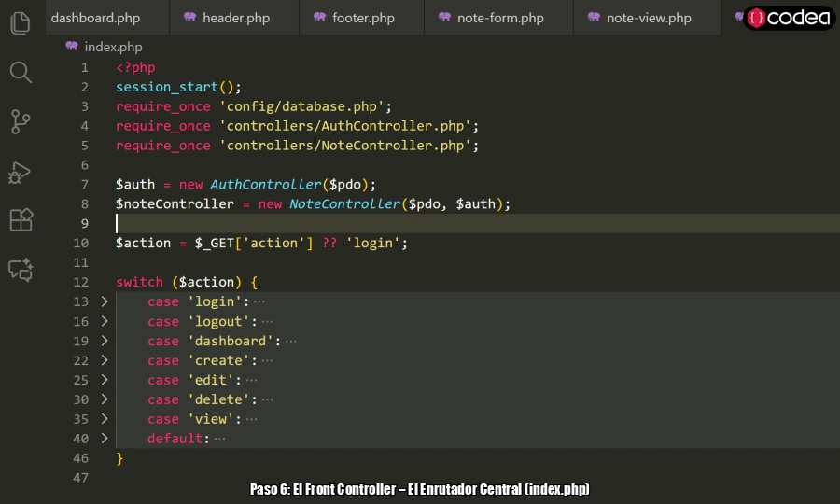Click the ellipsis after case 'dashboard'
Image resolution: width=840 pixels, height=504 pixels.
point(291,341)
